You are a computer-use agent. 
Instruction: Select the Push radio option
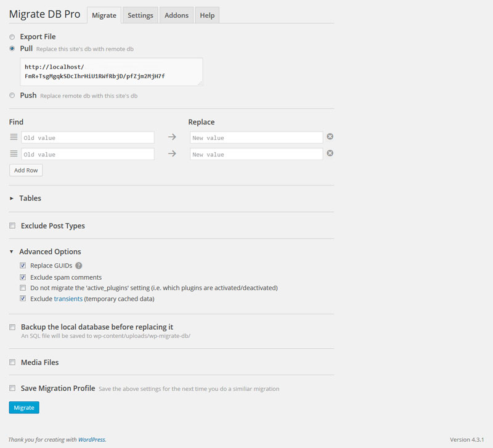point(12,96)
